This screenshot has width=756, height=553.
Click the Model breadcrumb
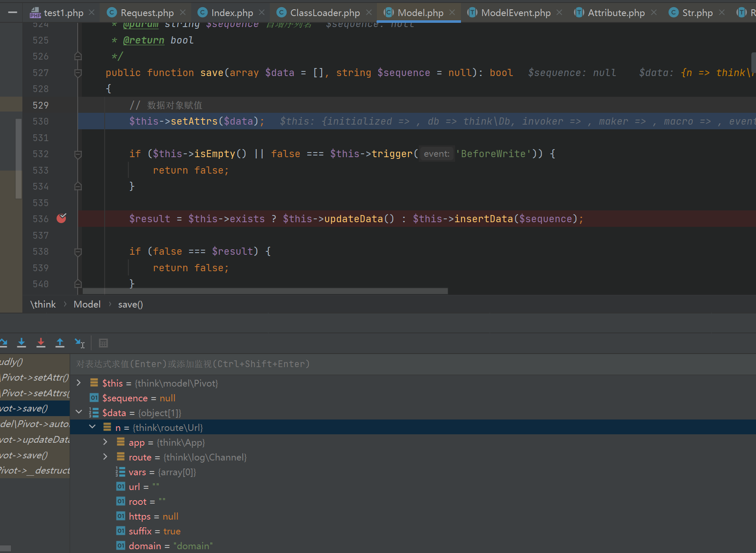[87, 304]
